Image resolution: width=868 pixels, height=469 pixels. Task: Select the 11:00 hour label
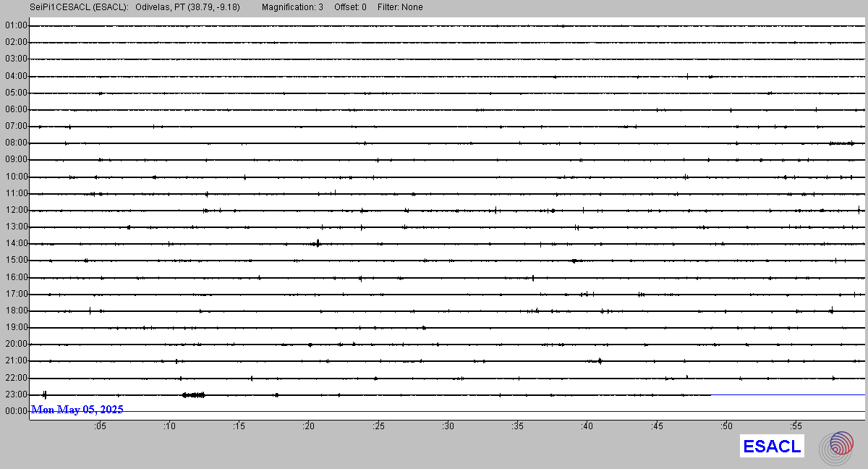pyautogui.click(x=16, y=193)
